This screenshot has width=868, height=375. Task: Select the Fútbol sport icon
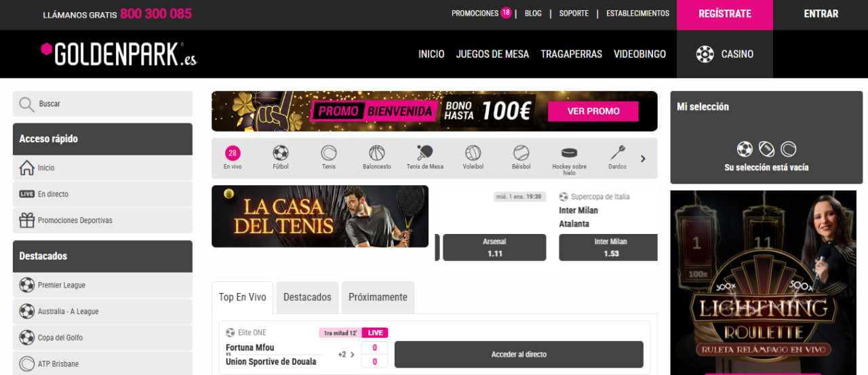tap(281, 153)
